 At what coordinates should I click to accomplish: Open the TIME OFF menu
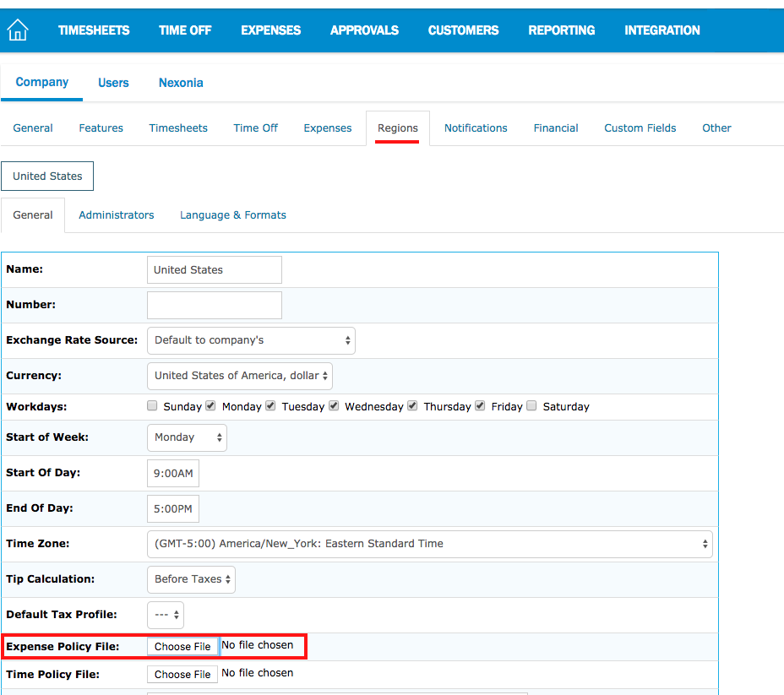[185, 30]
